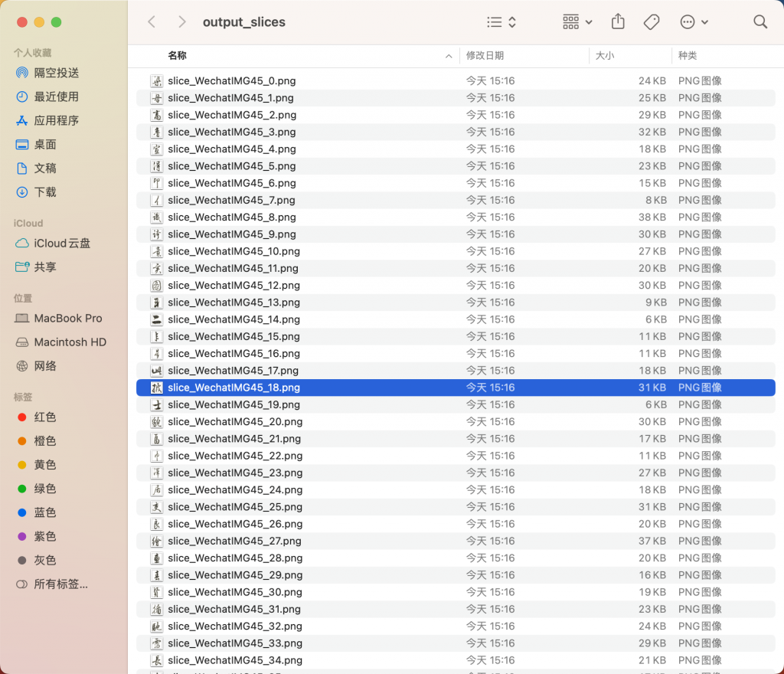
Task: Open the more actions ellipsis menu
Action: (x=694, y=22)
